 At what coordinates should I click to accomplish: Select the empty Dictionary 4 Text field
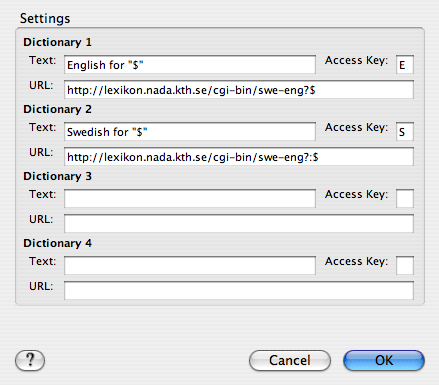click(x=190, y=266)
